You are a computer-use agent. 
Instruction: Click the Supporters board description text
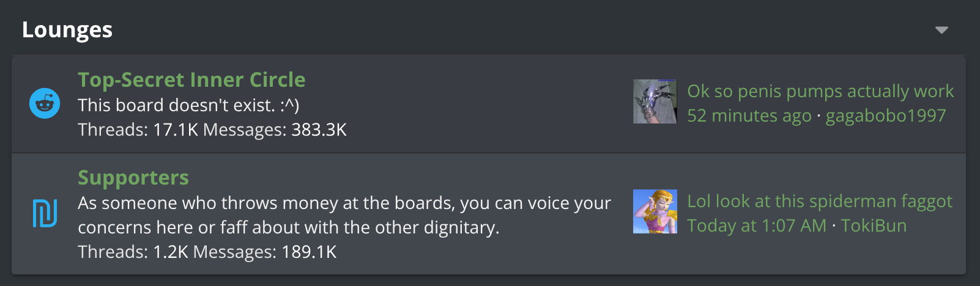pyautogui.click(x=344, y=215)
